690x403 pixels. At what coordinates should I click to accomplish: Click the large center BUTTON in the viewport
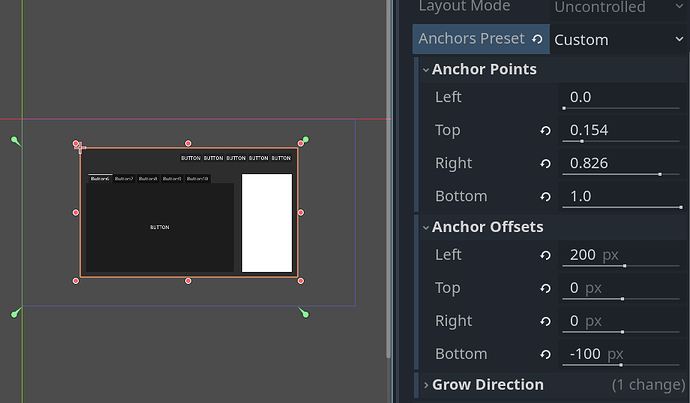[x=160, y=227]
